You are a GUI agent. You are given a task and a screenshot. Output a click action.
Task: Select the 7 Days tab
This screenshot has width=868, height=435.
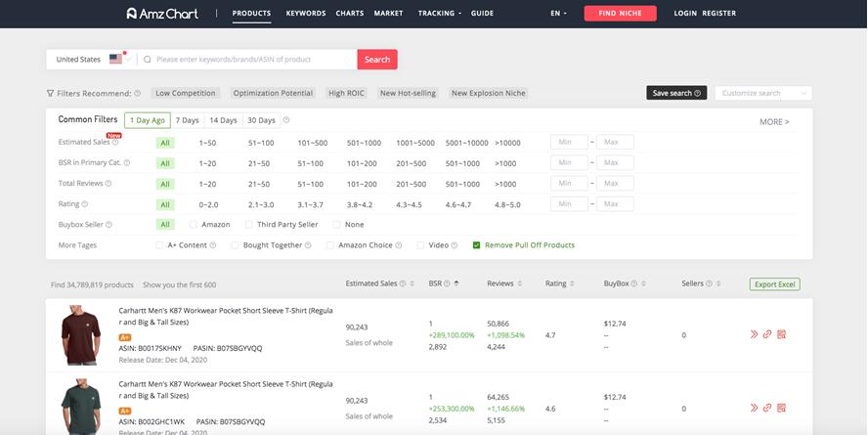point(187,120)
